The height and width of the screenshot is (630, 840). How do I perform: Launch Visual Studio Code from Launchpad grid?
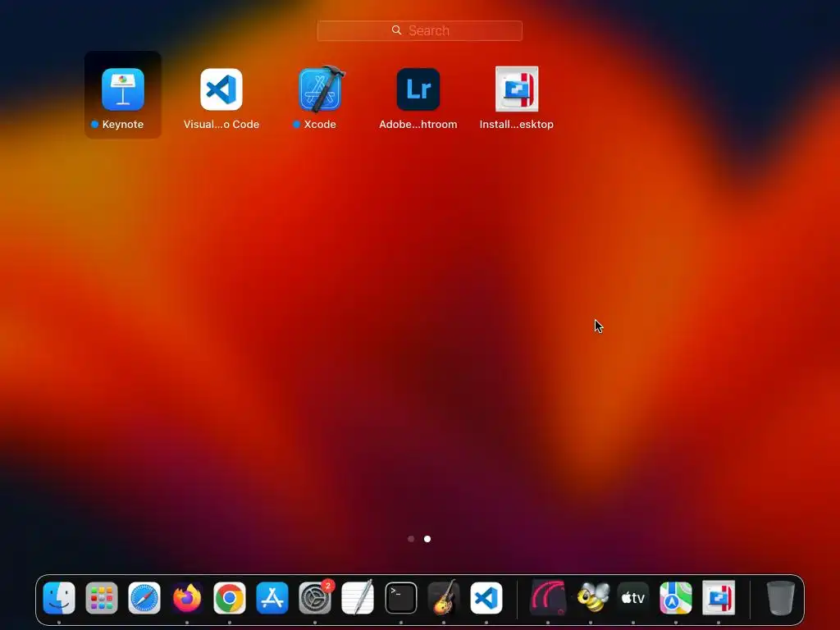221,89
